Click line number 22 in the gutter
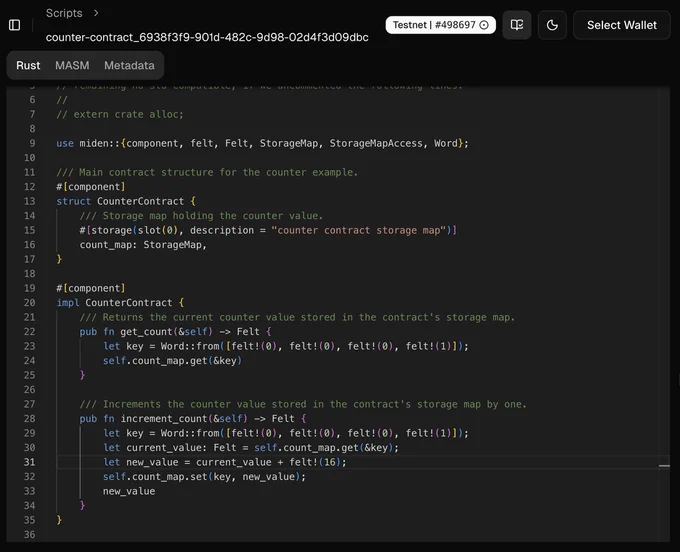The image size is (680, 552). click(29, 332)
